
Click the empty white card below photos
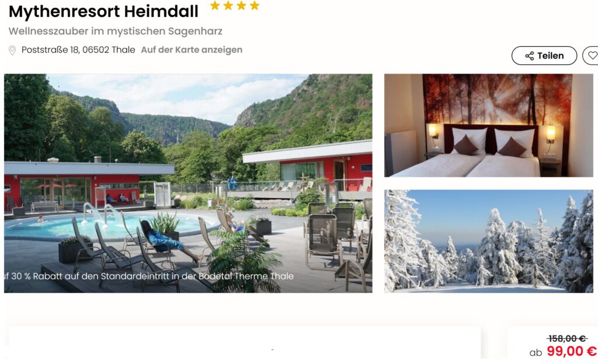click(245, 342)
